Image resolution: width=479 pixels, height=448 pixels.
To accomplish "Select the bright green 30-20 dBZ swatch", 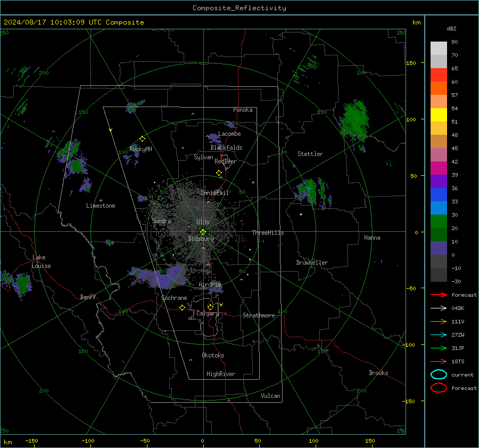I will 439,222.
